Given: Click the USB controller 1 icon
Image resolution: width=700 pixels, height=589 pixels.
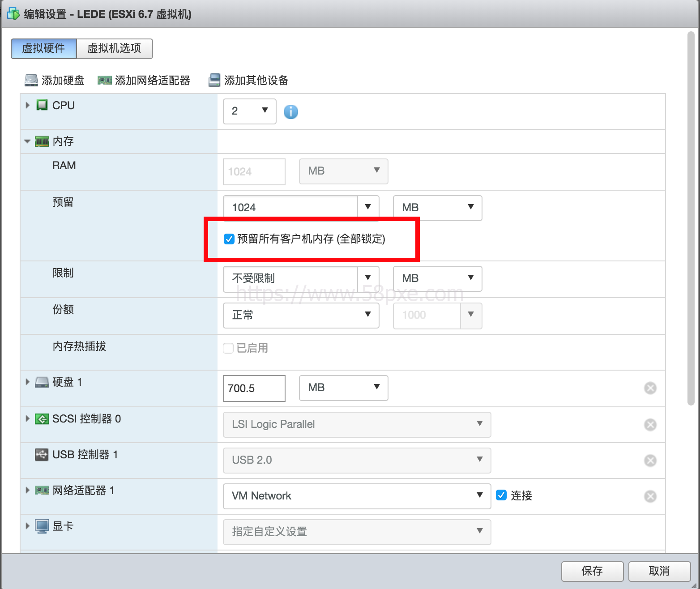Looking at the screenshot, I should pyautogui.click(x=42, y=455).
